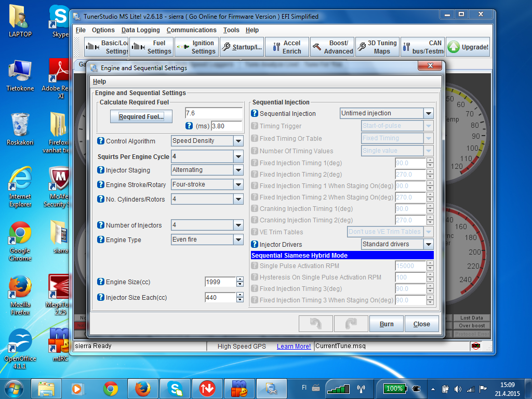Open Boost/Advanced toolbar button
Viewport: 532px width, 399px height.
click(x=332, y=47)
